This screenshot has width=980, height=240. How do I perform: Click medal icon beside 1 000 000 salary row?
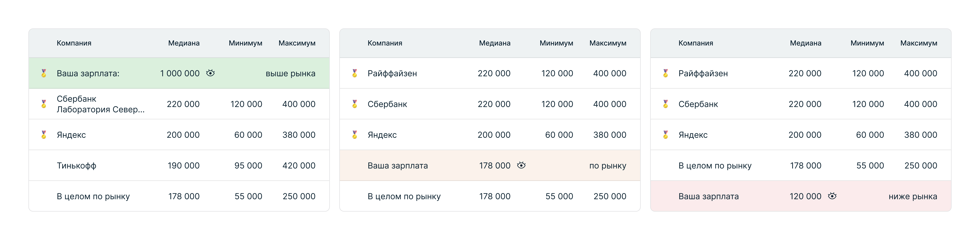pyautogui.click(x=44, y=73)
